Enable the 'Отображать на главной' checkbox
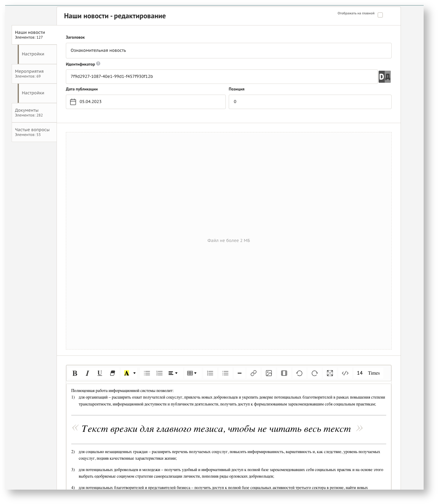This screenshot has height=504, width=438. [x=380, y=15]
